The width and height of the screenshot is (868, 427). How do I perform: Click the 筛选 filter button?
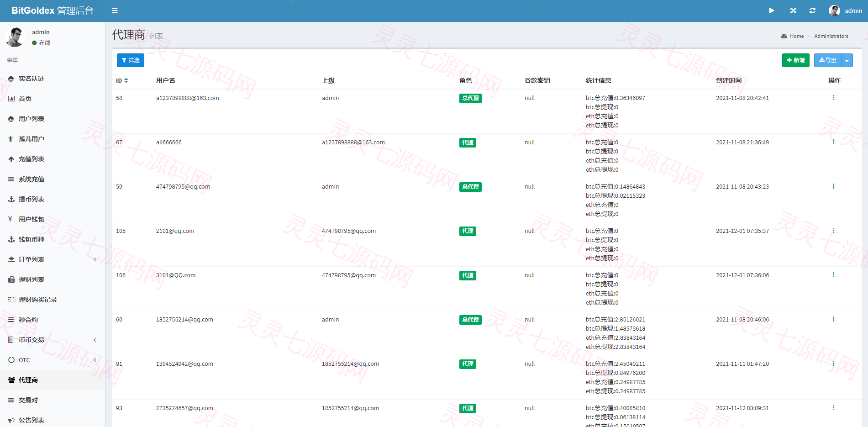[x=131, y=60]
